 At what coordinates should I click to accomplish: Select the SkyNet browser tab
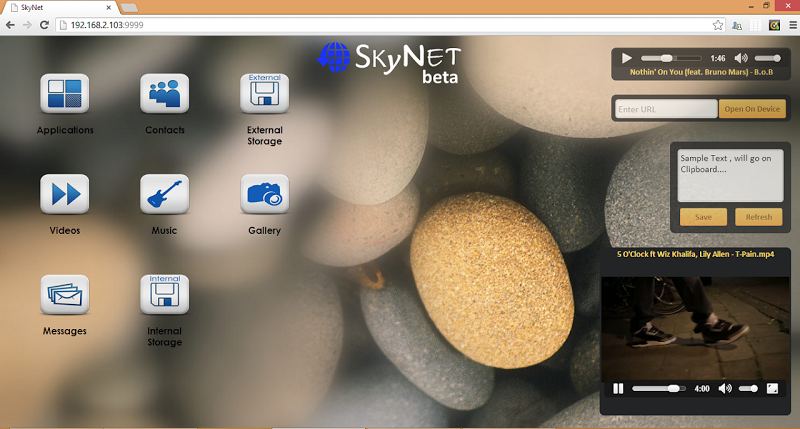pyautogui.click(x=59, y=8)
